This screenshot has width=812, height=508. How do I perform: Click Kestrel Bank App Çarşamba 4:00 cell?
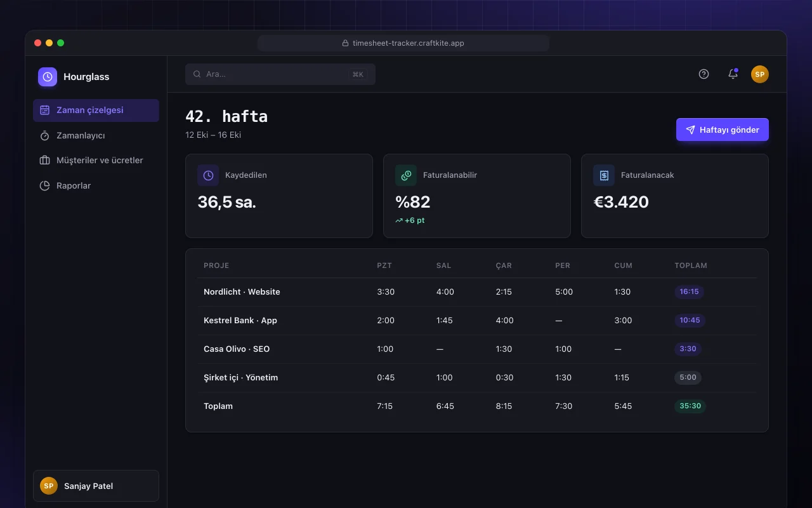(x=505, y=321)
